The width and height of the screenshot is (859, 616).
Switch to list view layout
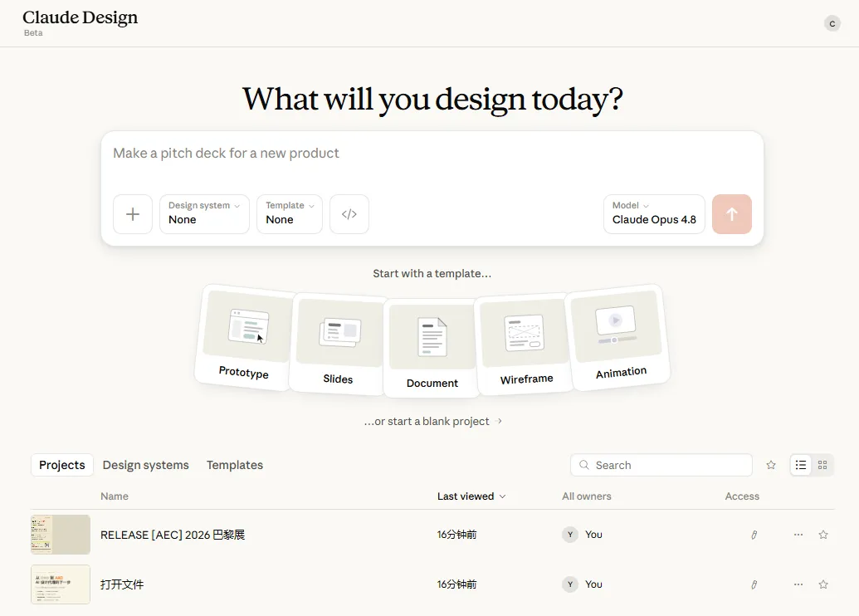(x=801, y=465)
